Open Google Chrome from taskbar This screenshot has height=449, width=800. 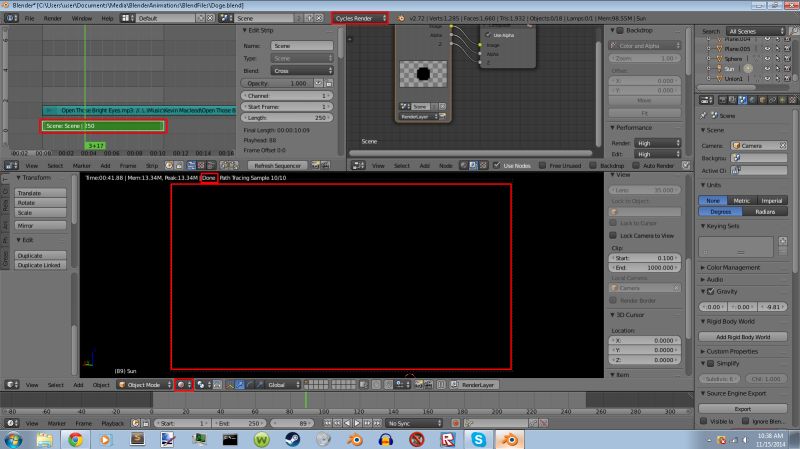[75, 439]
